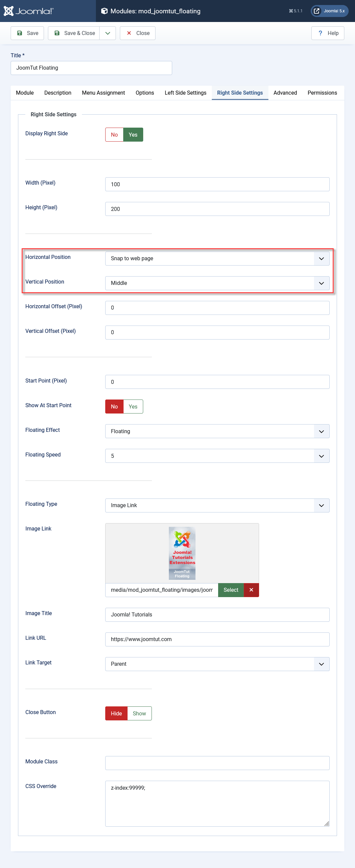Click the Joomla Tutorials preview thumbnail
Image resolution: width=355 pixels, height=868 pixels.
tap(182, 553)
